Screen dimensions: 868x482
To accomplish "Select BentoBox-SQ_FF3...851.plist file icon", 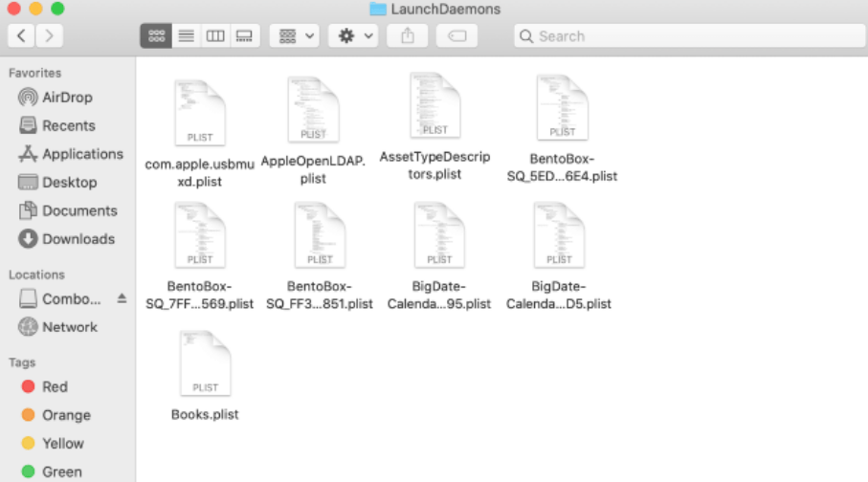I will [320, 235].
